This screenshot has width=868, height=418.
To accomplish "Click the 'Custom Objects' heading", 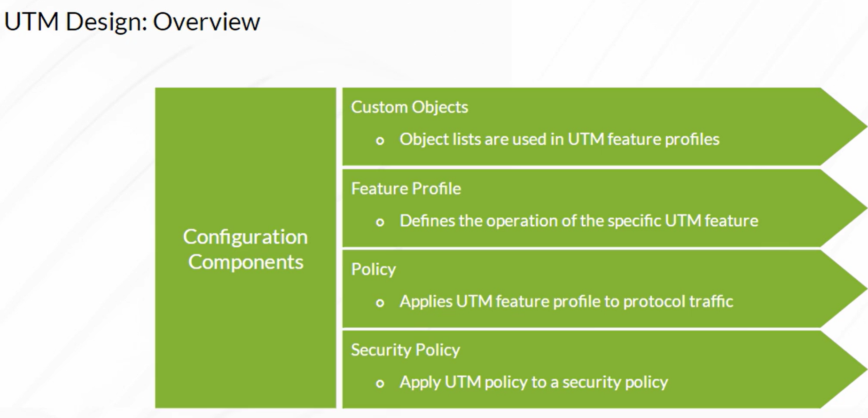I will click(x=409, y=107).
